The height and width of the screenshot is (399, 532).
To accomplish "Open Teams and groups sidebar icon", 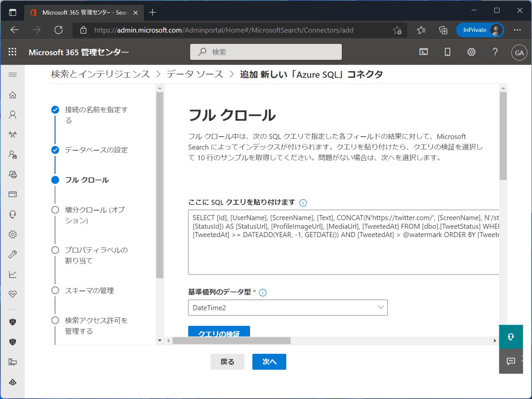I will (12, 135).
